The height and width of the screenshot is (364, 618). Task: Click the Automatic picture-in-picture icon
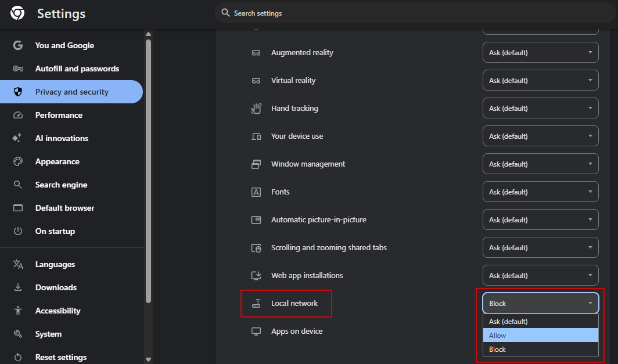point(256,220)
